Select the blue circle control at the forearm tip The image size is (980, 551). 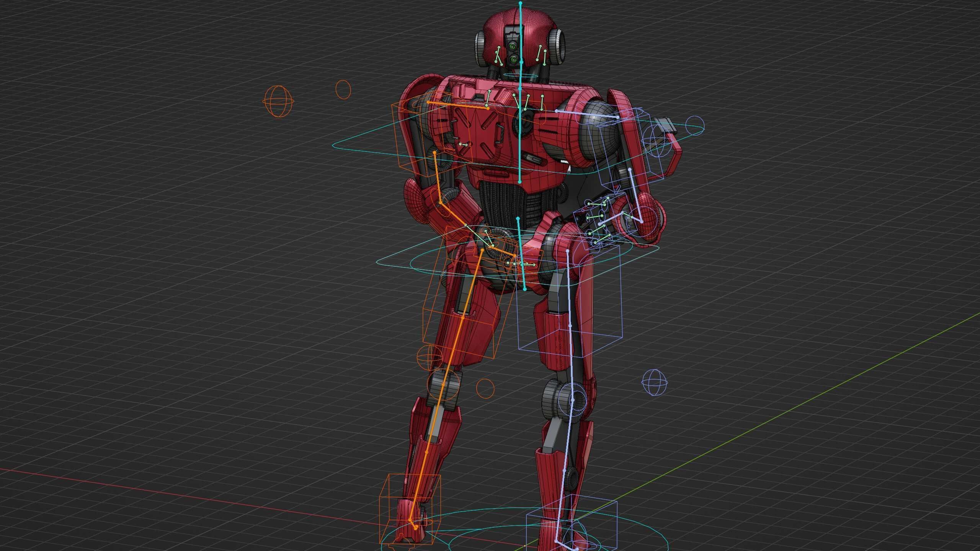(694, 125)
